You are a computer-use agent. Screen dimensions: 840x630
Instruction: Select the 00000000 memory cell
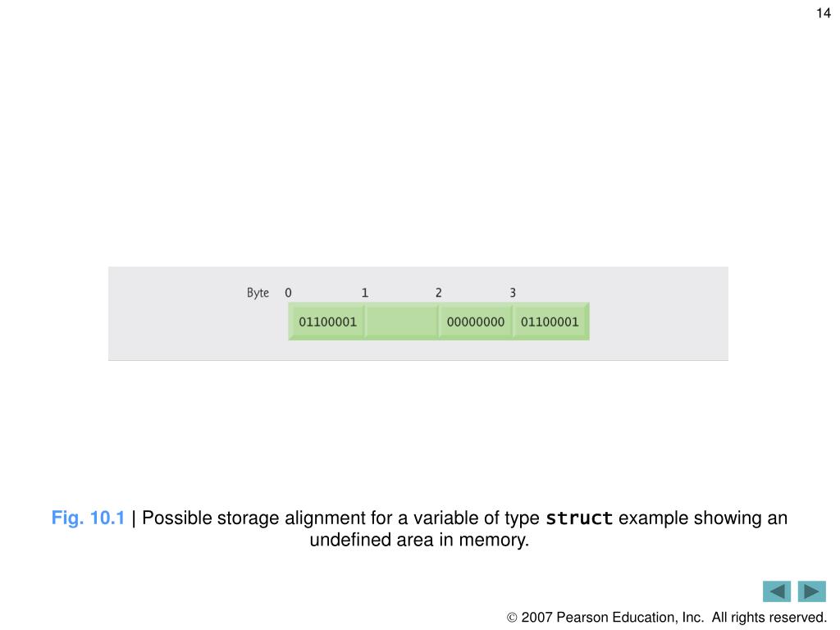click(x=475, y=322)
